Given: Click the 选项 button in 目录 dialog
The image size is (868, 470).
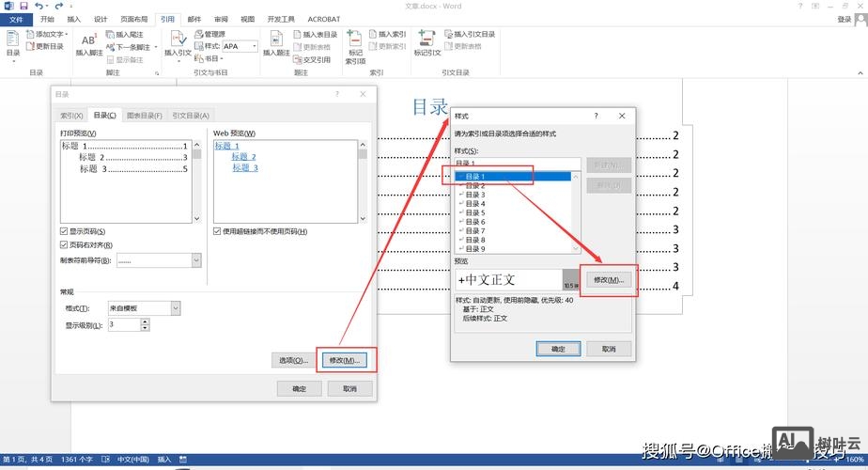Looking at the screenshot, I should click(291, 360).
